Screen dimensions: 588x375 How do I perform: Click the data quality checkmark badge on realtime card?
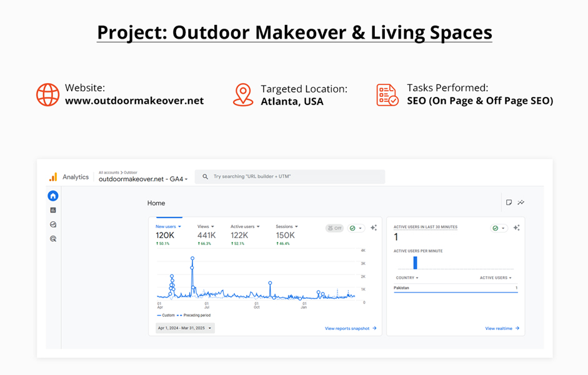point(496,227)
